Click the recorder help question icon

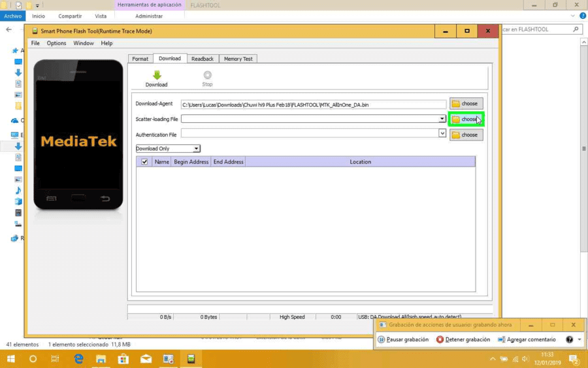click(569, 339)
